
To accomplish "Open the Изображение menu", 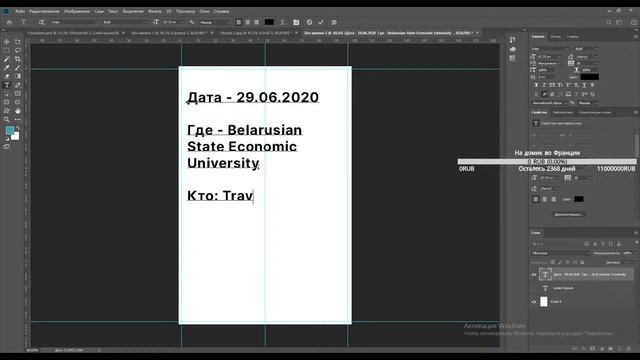I will [x=77, y=11].
